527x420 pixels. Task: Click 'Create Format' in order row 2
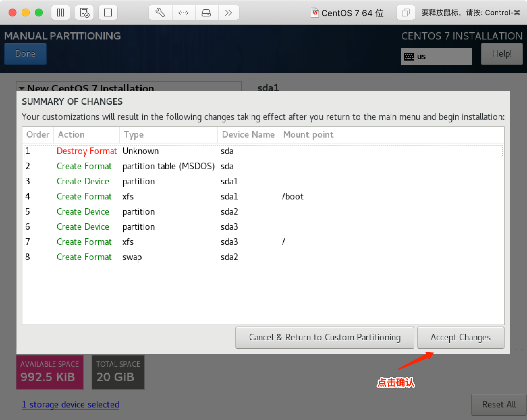point(84,166)
